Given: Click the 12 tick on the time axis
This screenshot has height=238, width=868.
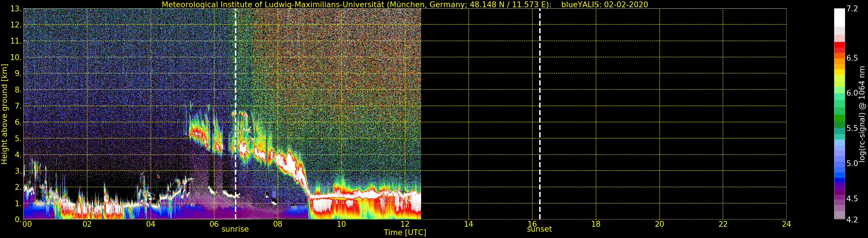Looking at the screenshot, I should (x=405, y=224).
